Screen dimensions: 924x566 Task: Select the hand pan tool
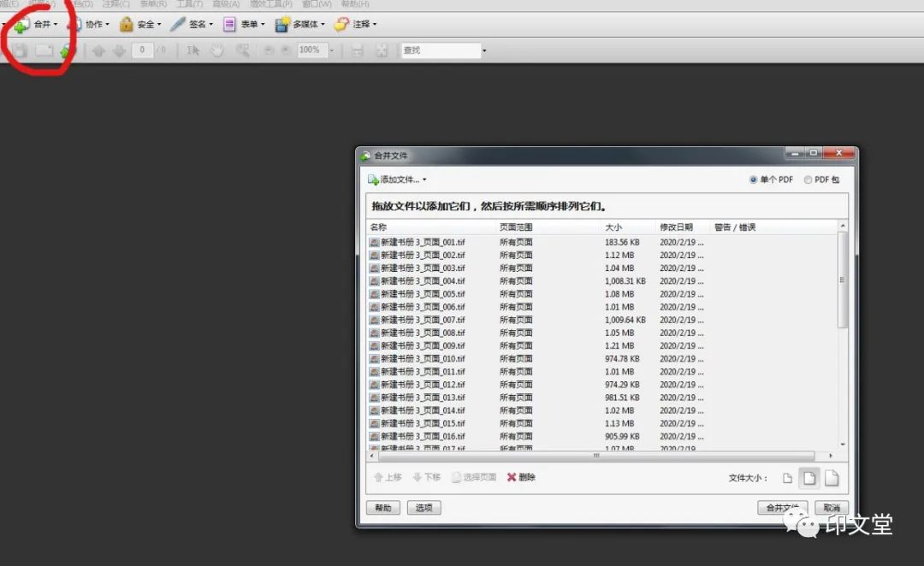point(217,50)
